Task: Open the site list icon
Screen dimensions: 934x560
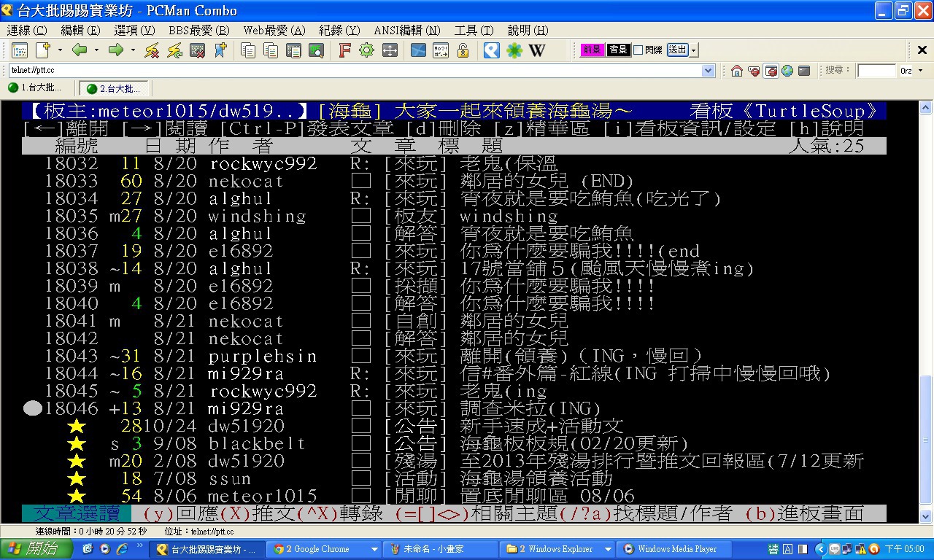Action: point(20,50)
